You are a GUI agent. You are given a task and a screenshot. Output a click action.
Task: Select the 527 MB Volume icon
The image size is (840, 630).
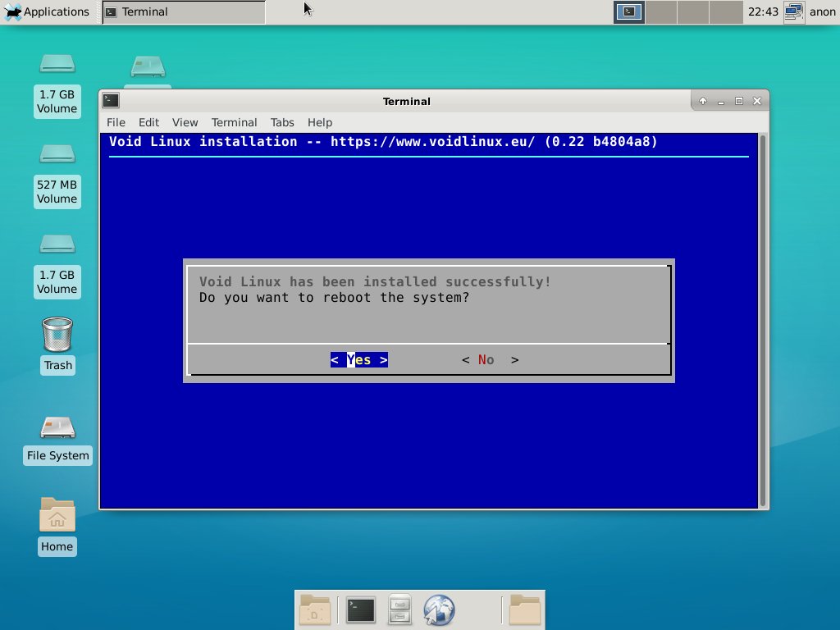57,155
